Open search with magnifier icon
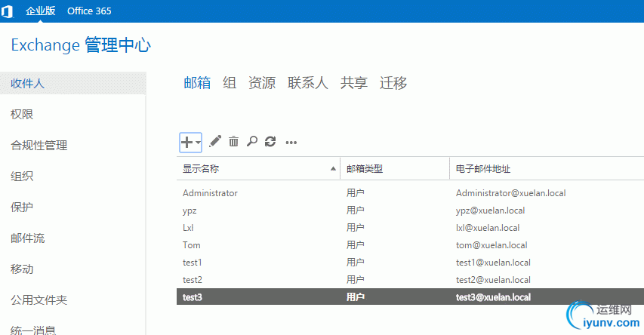Image resolution: width=644 pixels, height=335 pixels. tap(251, 142)
